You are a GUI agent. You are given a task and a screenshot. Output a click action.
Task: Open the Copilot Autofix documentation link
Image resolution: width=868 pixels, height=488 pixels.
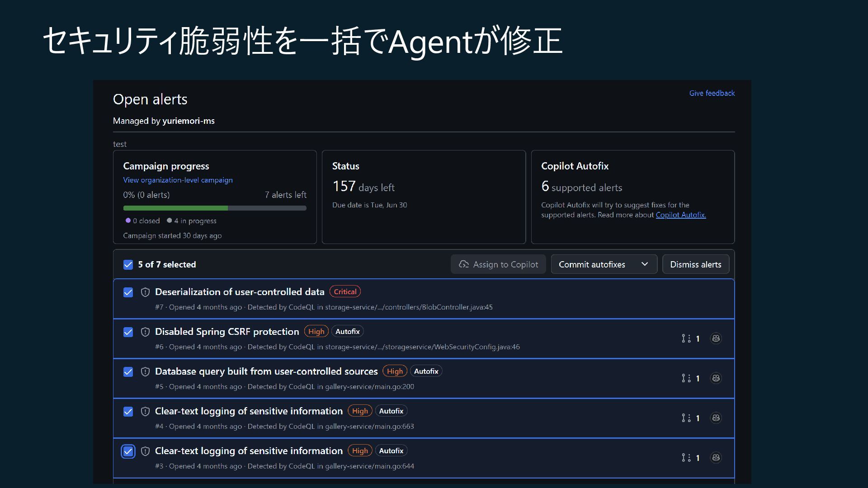point(680,215)
